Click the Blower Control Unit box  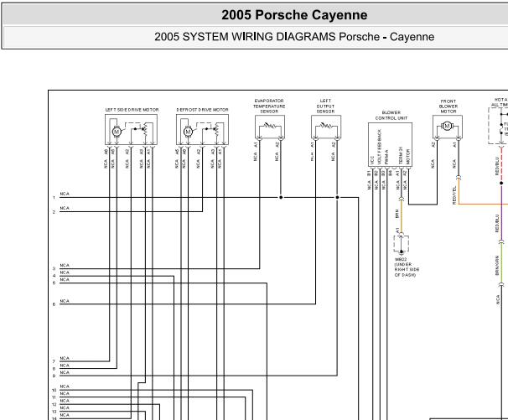390,145
